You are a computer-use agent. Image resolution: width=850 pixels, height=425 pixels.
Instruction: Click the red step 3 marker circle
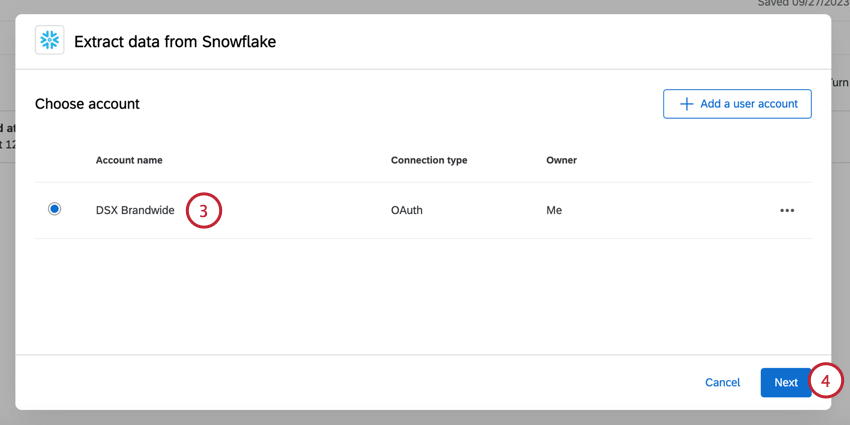[x=203, y=211]
